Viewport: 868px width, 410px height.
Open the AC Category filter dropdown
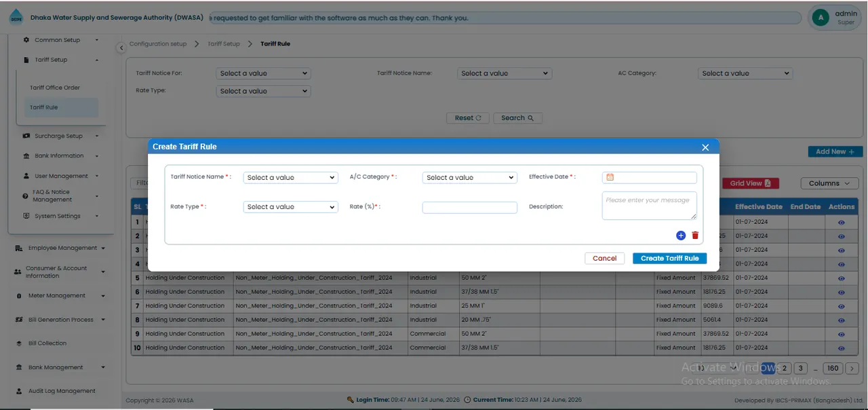(x=745, y=73)
